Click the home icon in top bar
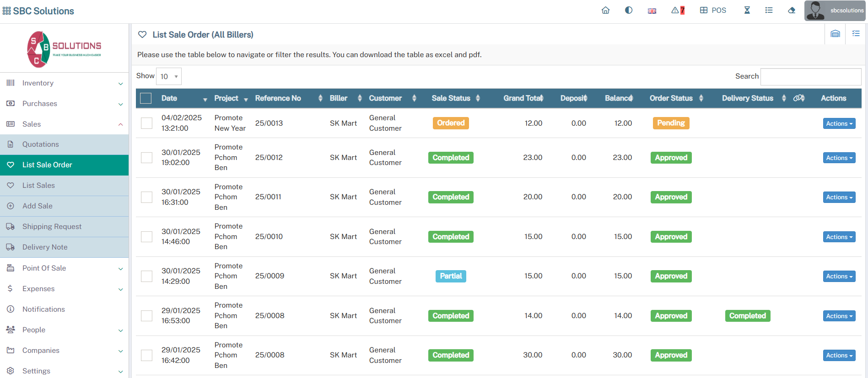The width and height of the screenshot is (868, 378). [605, 11]
